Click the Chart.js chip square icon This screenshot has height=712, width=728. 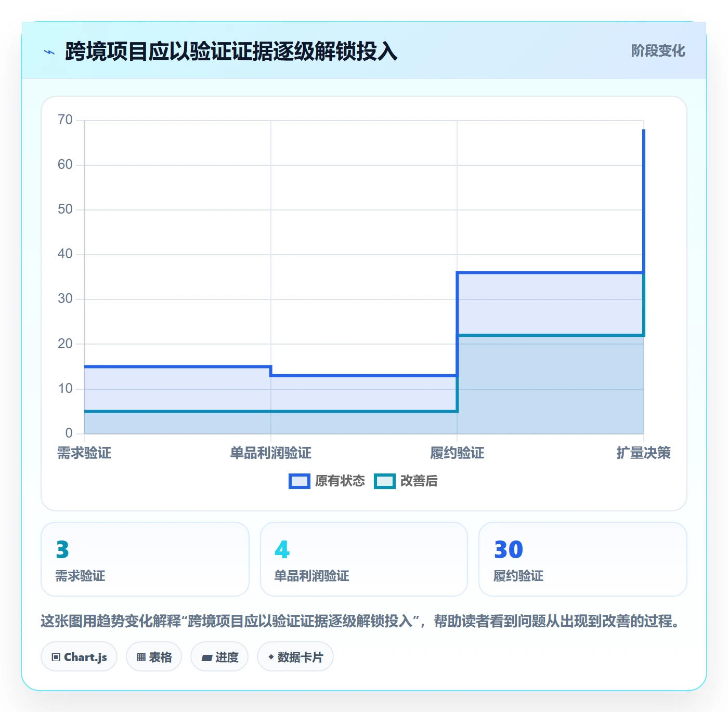coord(56,657)
